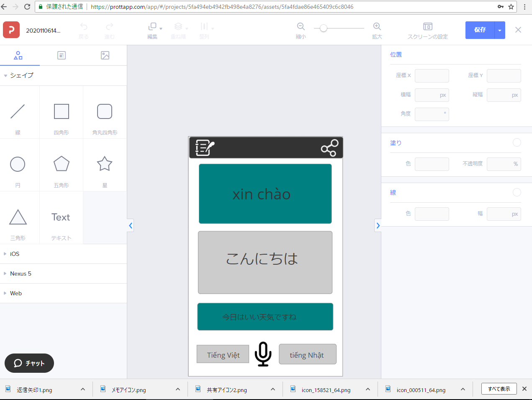
Task: Select the triangle (三角形) shape
Action: click(18, 217)
